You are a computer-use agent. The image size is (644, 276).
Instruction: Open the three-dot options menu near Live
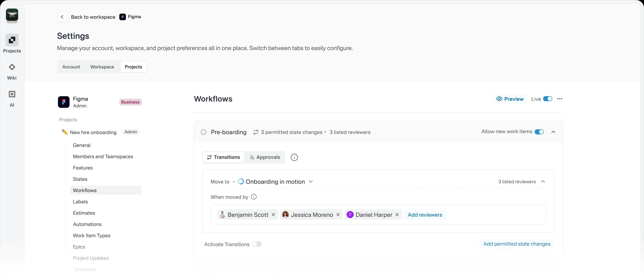(560, 99)
